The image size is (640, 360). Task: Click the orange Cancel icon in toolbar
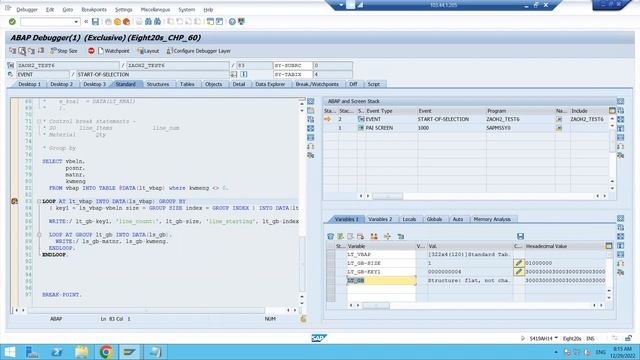click(127, 22)
